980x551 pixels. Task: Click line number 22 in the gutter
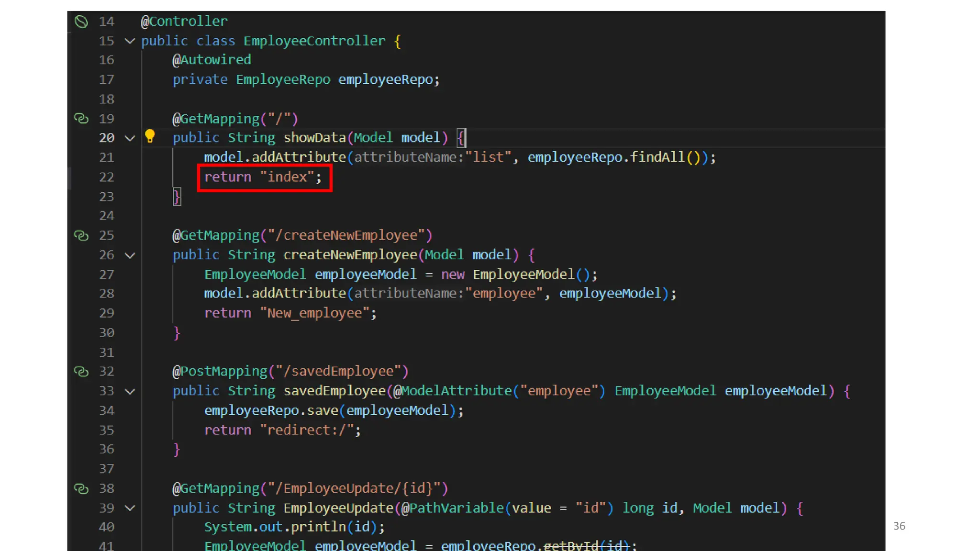pos(106,177)
